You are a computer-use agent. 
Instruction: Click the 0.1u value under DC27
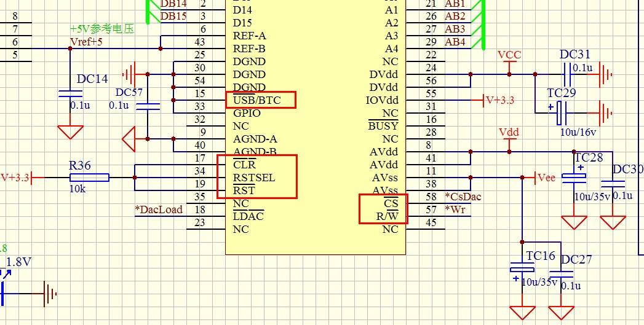click(x=571, y=286)
